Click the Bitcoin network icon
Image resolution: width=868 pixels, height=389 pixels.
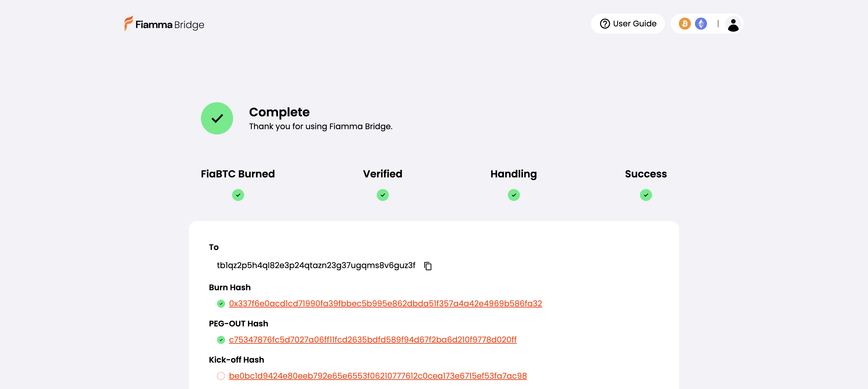click(684, 24)
